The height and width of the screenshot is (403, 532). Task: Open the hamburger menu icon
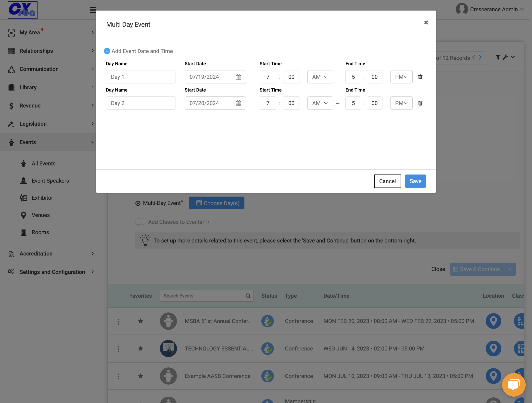[93, 10]
